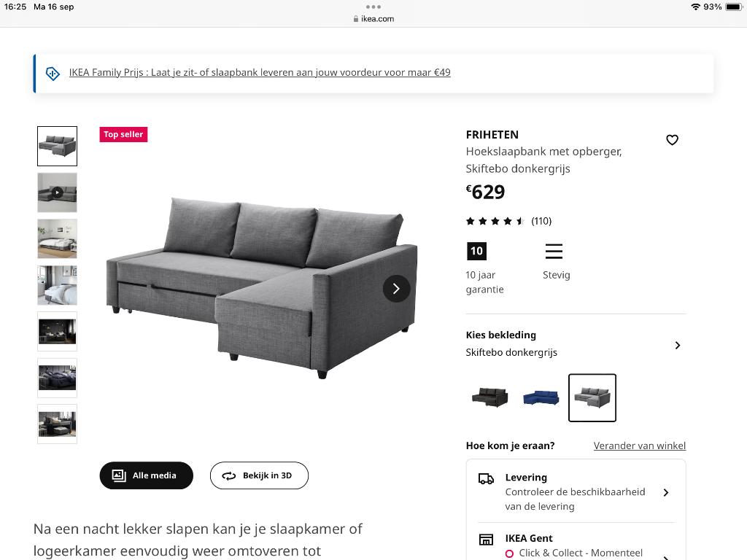This screenshot has width=747, height=560.
Task: Expand the Levering availability chevron
Action: (666, 492)
